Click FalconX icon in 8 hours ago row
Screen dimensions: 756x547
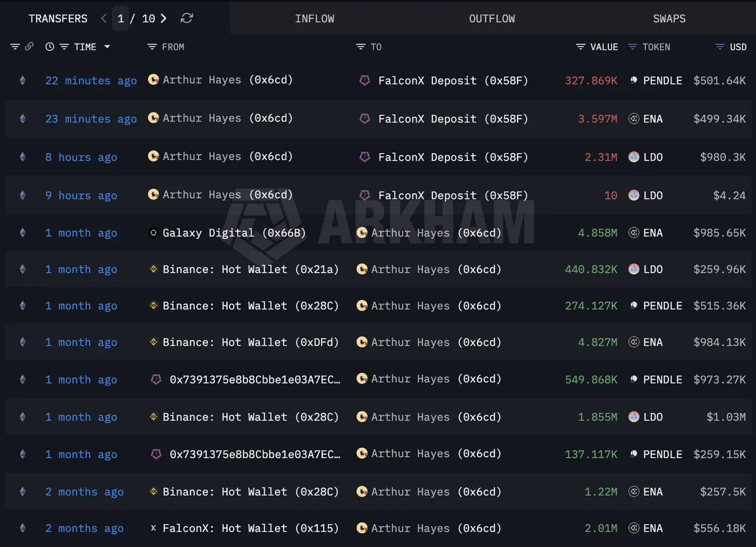[365, 156]
